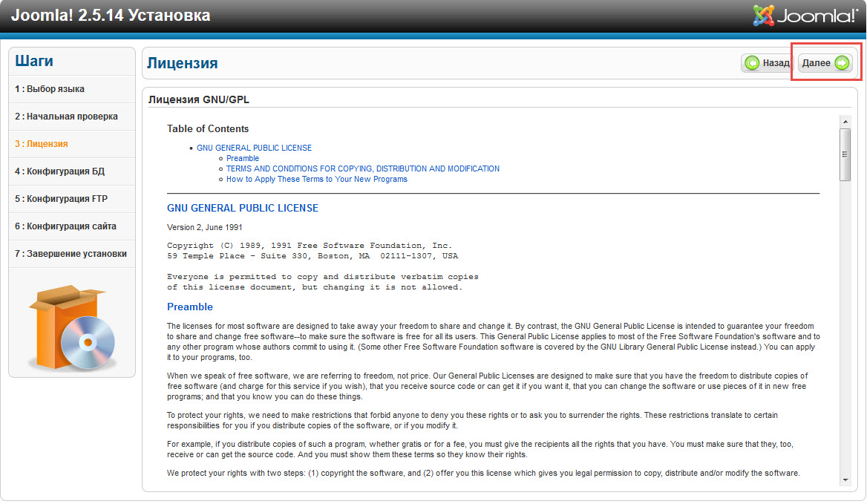
Task: Click the blue GNU GENERAL PUBLIC LICENSE heading
Action: click(x=243, y=209)
